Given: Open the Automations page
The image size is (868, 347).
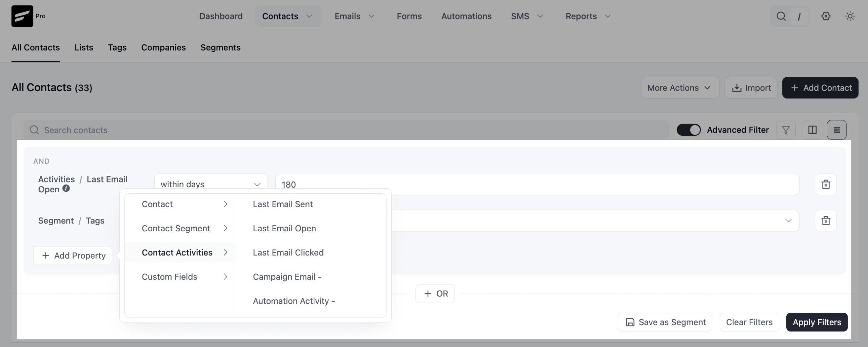Looking at the screenshot, I should click(x=466, y=16).
